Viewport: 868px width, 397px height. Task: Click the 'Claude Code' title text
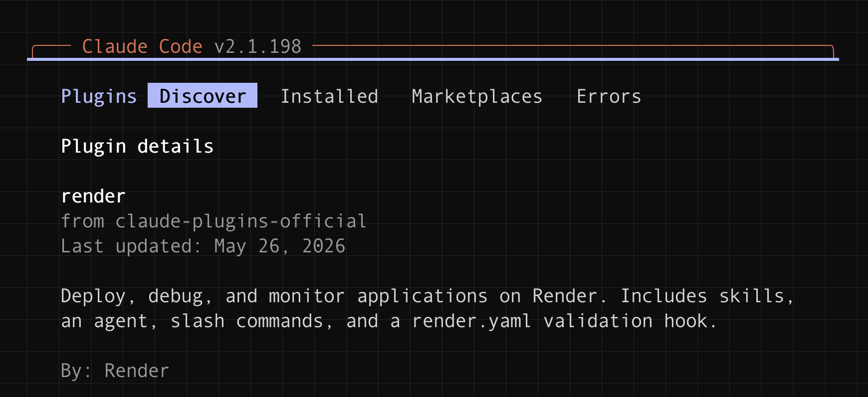point(142,46)
